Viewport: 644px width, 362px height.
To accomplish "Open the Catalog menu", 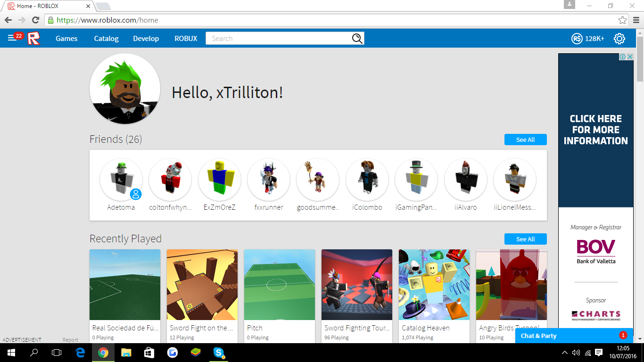I will [x=106, y=39].
